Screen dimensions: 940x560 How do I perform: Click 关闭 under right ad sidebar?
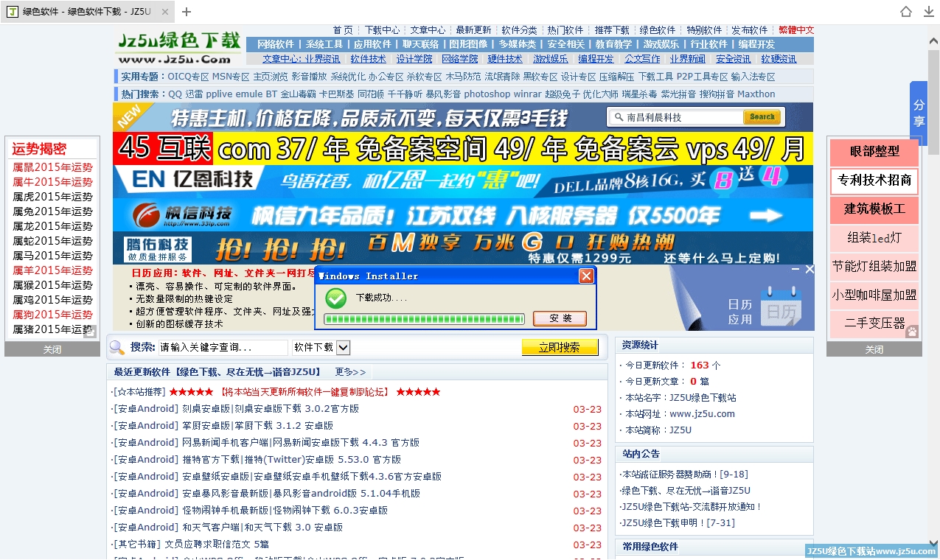coord(874,349)
